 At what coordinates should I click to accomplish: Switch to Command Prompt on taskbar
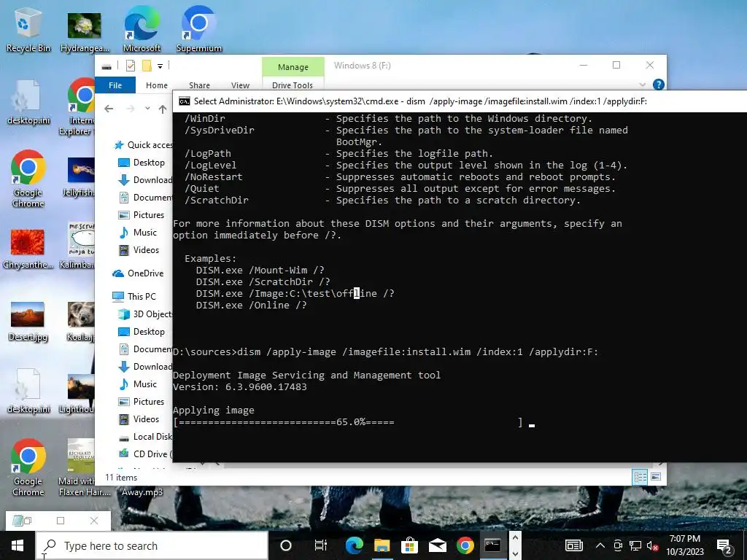(x=492, y=545)
